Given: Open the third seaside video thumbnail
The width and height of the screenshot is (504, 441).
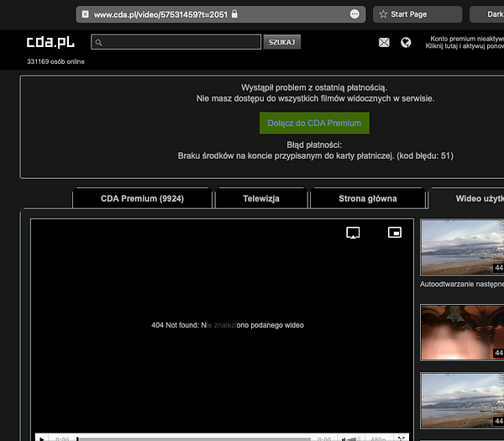Looking at the screenshot, I should (462, 401).
